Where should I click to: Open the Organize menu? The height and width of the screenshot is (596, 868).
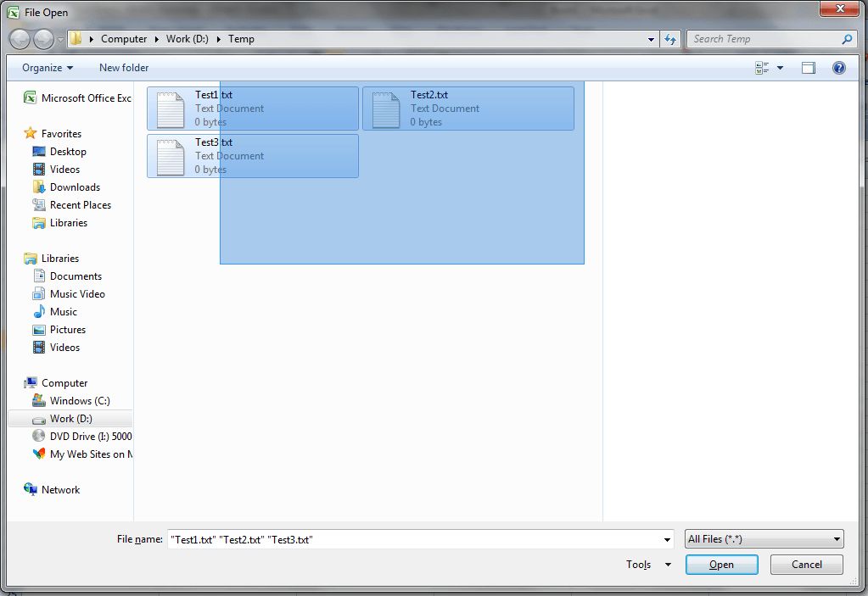[44, 67]
